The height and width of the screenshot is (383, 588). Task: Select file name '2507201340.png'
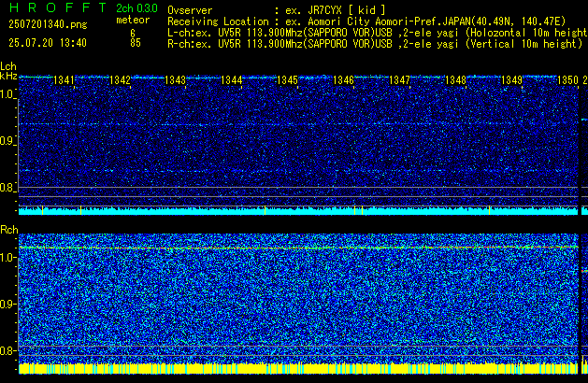(x=48, y=24)
